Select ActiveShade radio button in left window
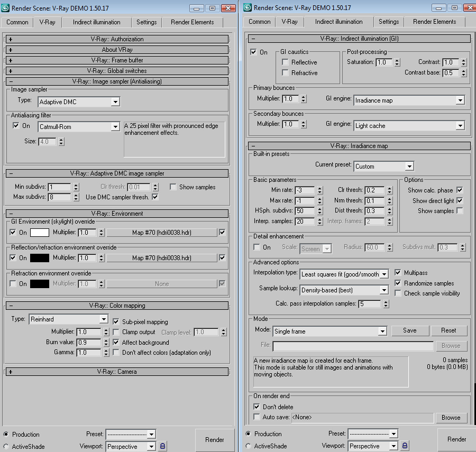This screenshot has width=476, height=452. [6, 446]
